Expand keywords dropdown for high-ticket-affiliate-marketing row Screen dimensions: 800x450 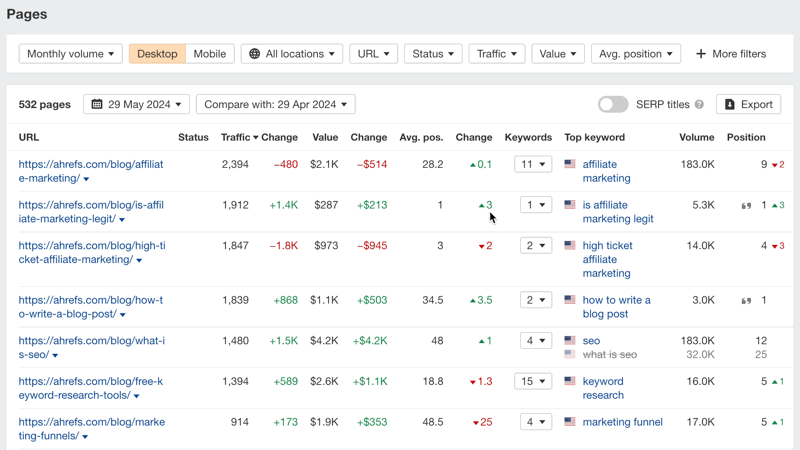[536, 245]
